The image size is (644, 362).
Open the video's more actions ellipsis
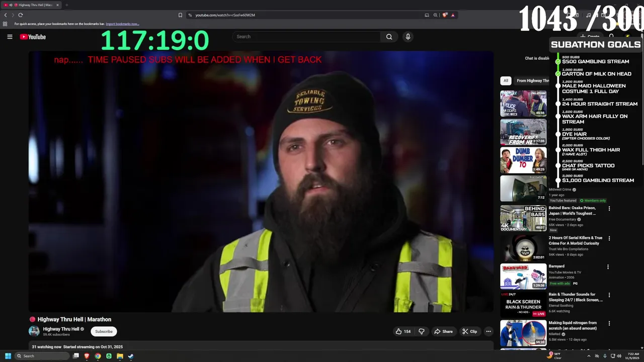click(488, 331)
